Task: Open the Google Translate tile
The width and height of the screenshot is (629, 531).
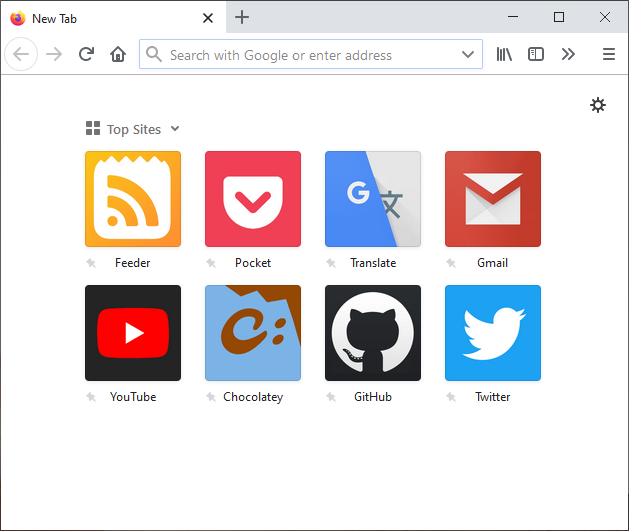Action: 373,199
